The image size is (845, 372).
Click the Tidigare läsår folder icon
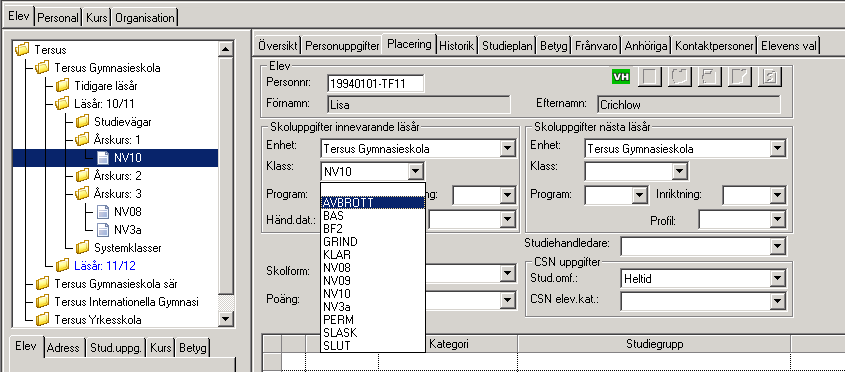pyautogui.click(x=63, y=85)
